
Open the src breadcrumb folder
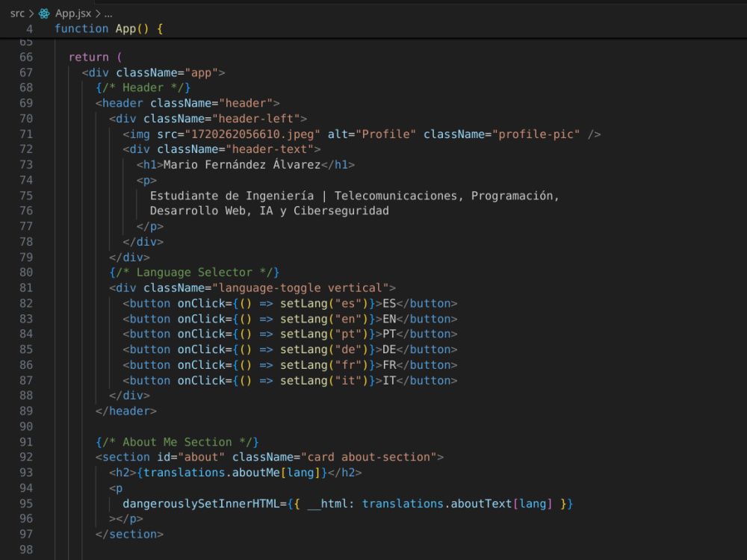click(17, 13)
